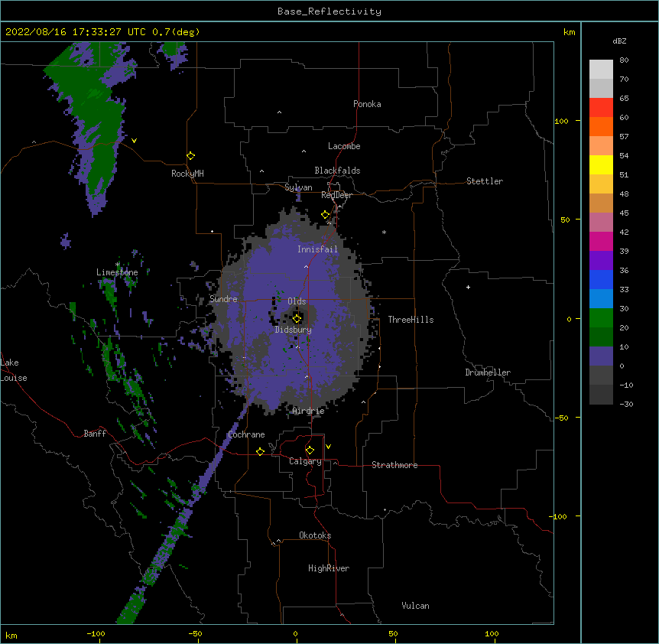Image resolution: width=659 pixels, height=644 pixels.
Task: Click the asterisk marker east of Innisfail
Action: pos(384,232)
